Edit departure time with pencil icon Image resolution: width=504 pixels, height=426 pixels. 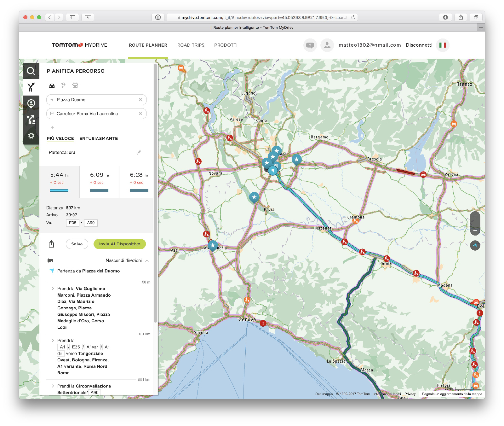pos(139,152)
